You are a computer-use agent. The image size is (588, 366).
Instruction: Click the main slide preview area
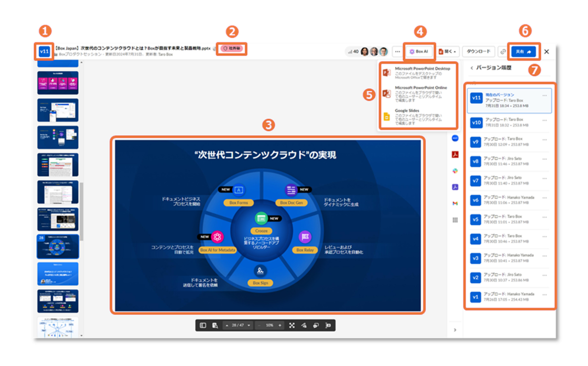268,226
